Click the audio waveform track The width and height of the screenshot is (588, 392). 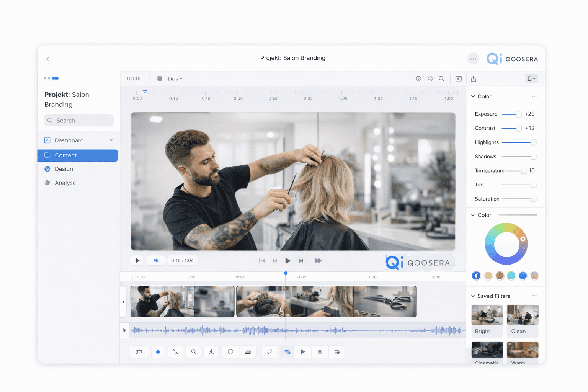coord(297,330)
